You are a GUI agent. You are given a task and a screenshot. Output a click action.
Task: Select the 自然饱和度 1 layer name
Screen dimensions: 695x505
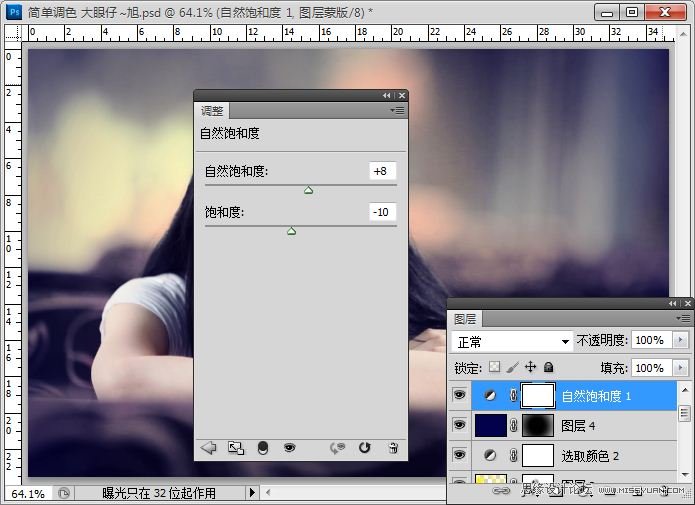coord(596,395)
